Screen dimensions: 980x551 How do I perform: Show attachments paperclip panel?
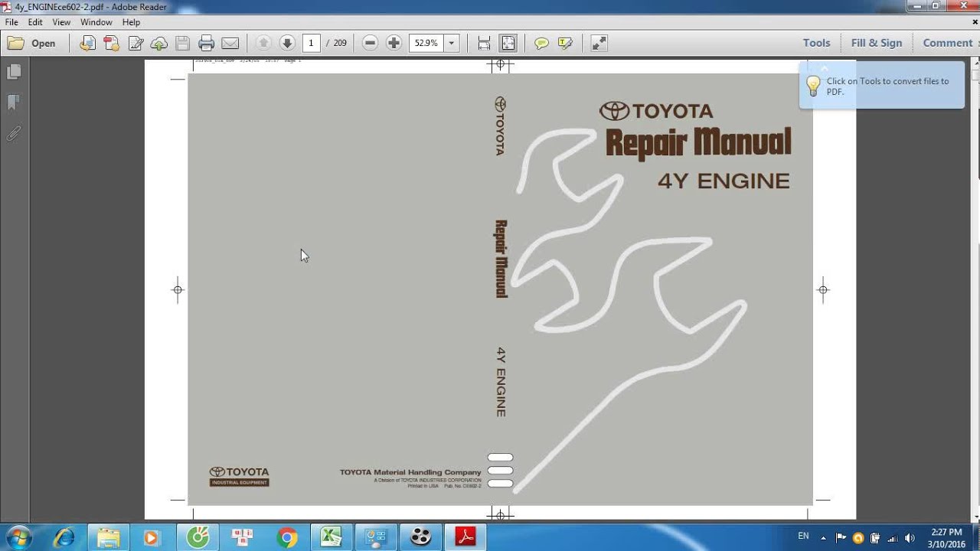pos(14,133)
